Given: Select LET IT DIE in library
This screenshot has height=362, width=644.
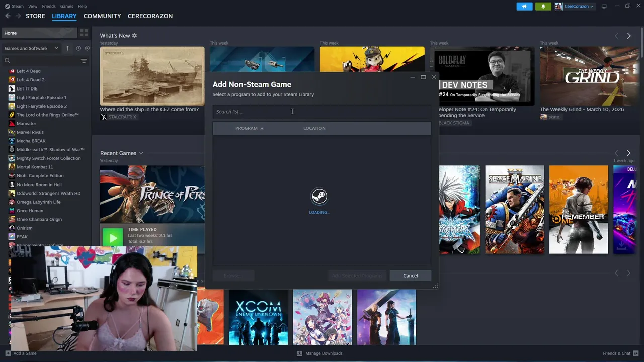Looking at the screenshot, I should point(27,88).
